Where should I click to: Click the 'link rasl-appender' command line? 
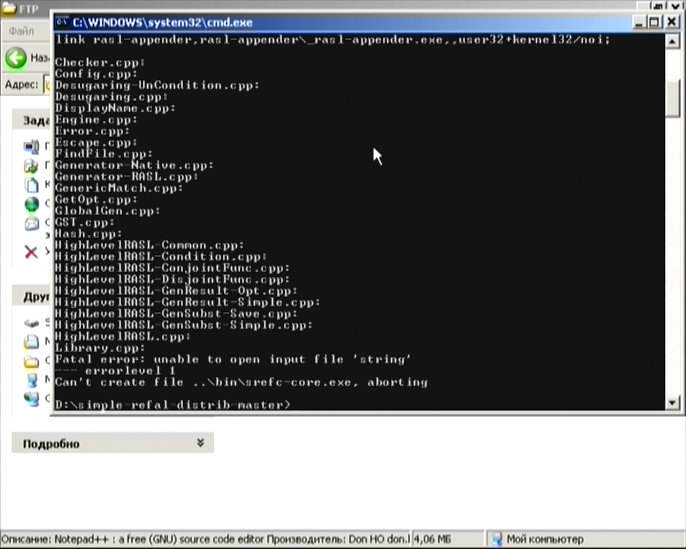[x=332, y=40]
